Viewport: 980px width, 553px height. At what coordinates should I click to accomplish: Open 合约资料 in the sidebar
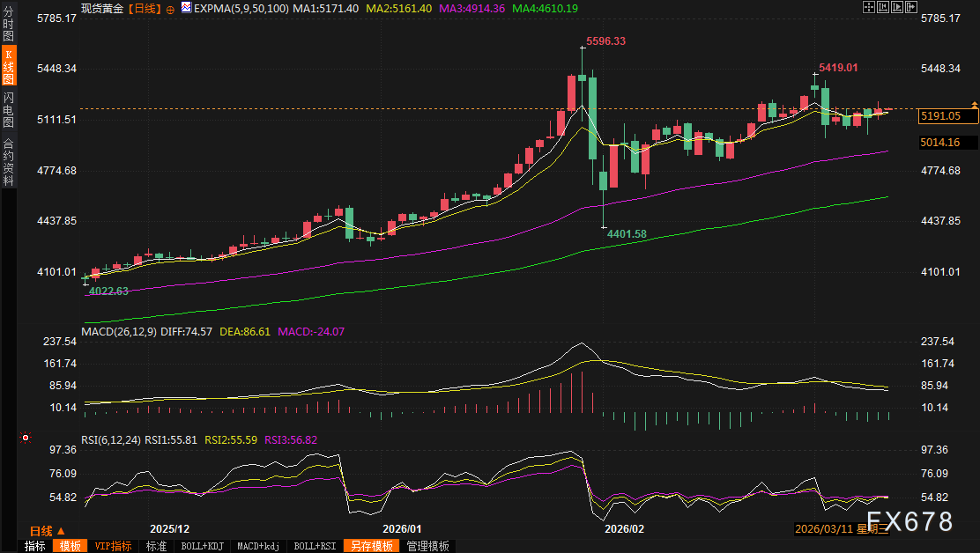click(x=9, y=162)
